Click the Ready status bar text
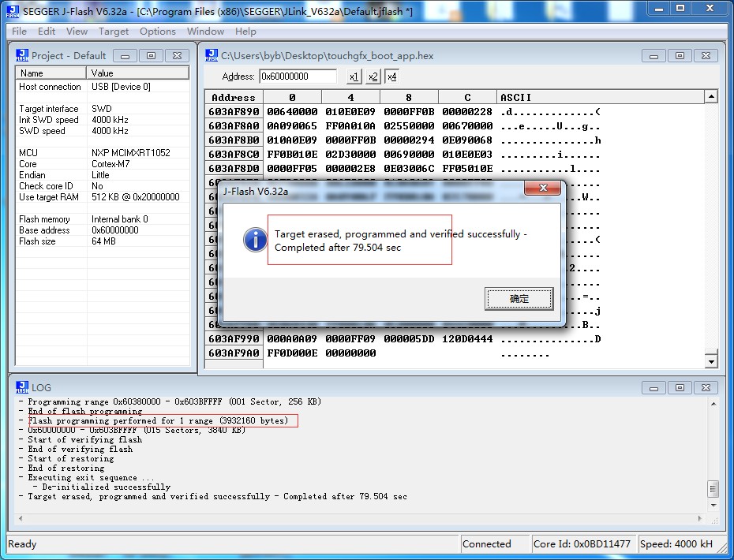Image resolution: width=734 pixels, height=560 pixels. pyautogui.click(x=22, y=543)
